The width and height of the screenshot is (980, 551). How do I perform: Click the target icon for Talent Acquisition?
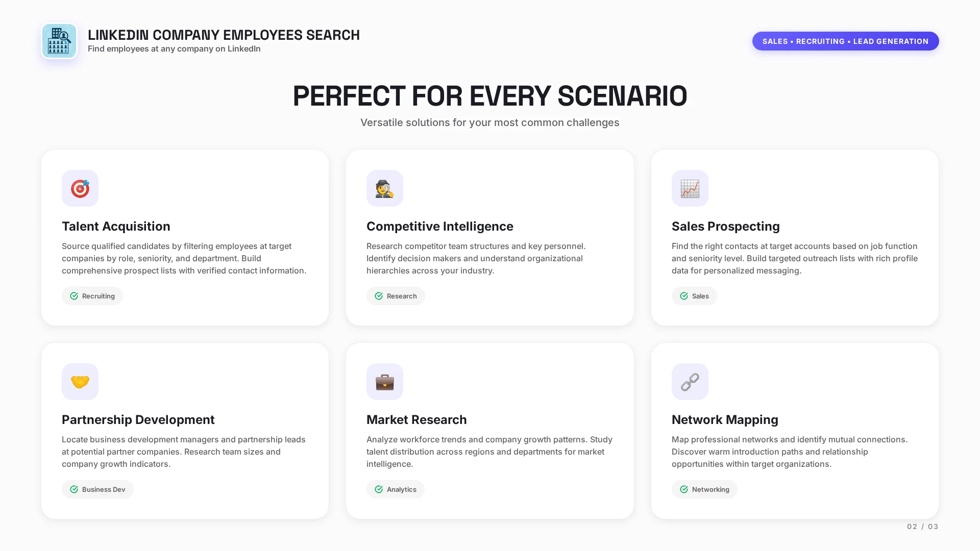[80, 188]
